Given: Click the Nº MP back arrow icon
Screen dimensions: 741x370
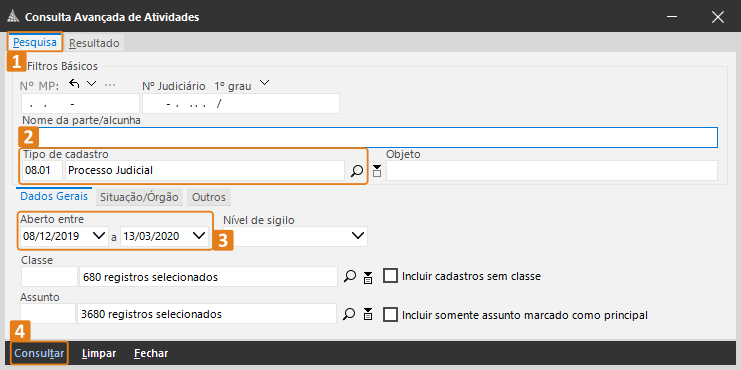Looking at the screenshot, I should point(74,84).
